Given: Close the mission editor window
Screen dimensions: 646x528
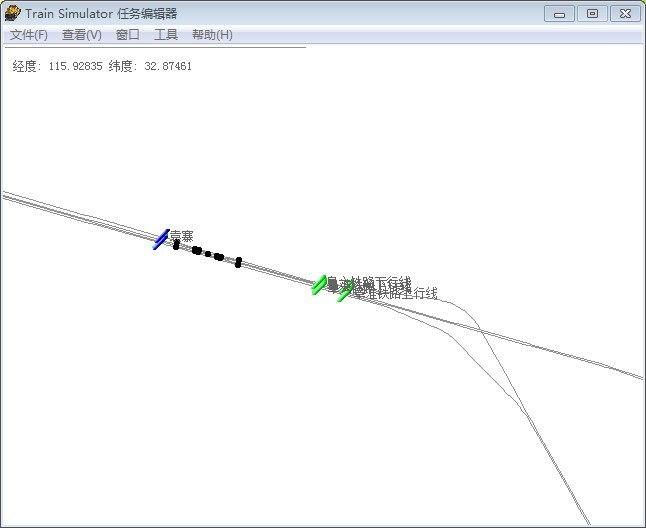Looking at the screenshot, I should point(625,14).
